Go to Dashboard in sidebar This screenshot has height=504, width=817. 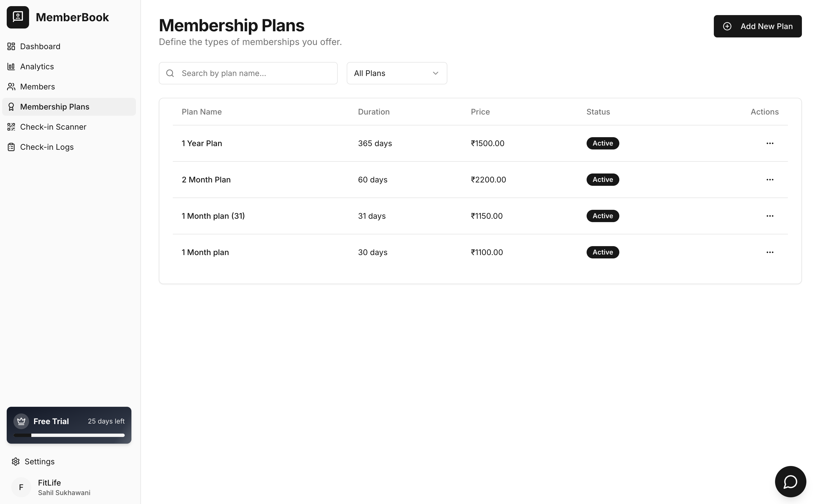coord(40,46)
